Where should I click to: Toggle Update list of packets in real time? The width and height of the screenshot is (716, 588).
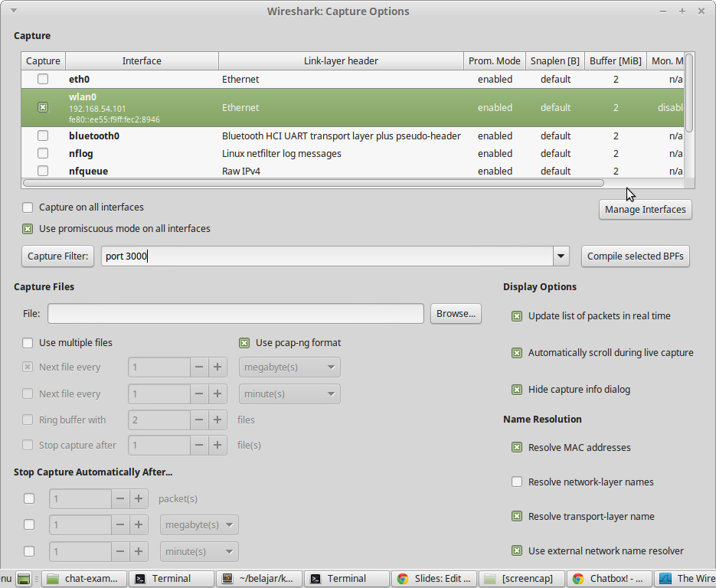click(517, 316)
